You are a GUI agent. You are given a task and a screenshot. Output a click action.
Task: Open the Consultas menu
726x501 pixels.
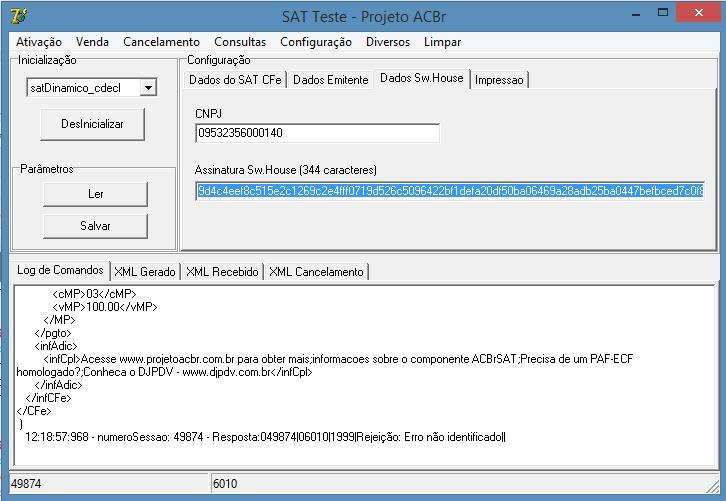pyautogui.click(x=240, y=42)
